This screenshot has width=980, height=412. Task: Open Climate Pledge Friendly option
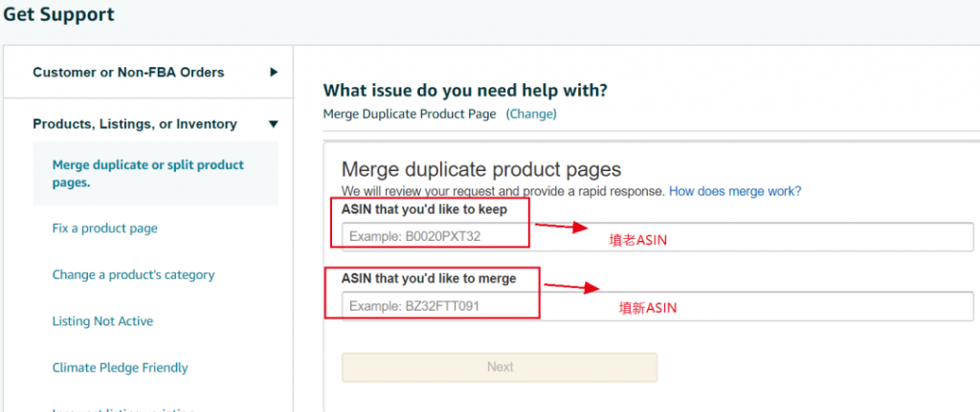(120, 368)
